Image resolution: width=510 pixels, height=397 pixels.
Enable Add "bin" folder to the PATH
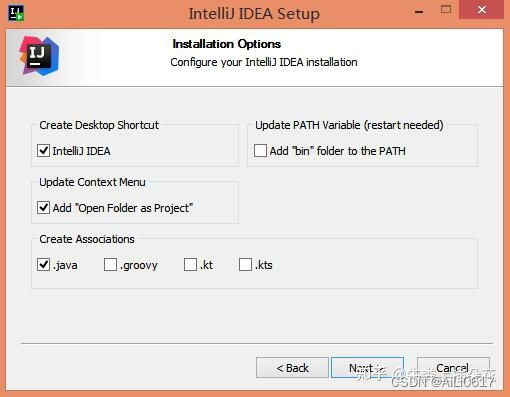tap(260, 151)
